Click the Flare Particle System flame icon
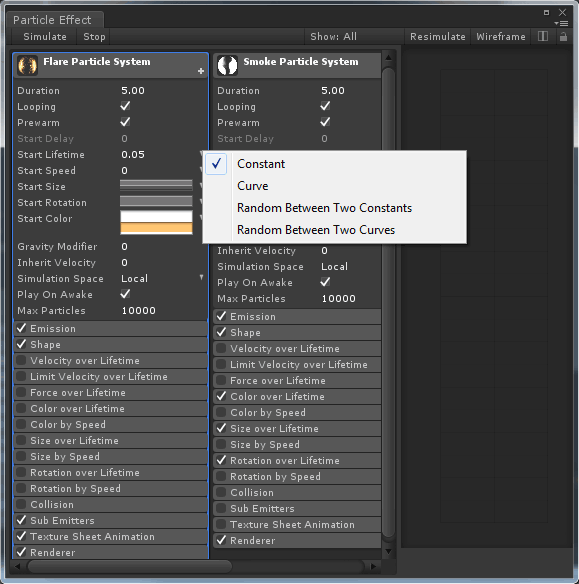Viewport: 579px width, 584px height. pos(27,65)
